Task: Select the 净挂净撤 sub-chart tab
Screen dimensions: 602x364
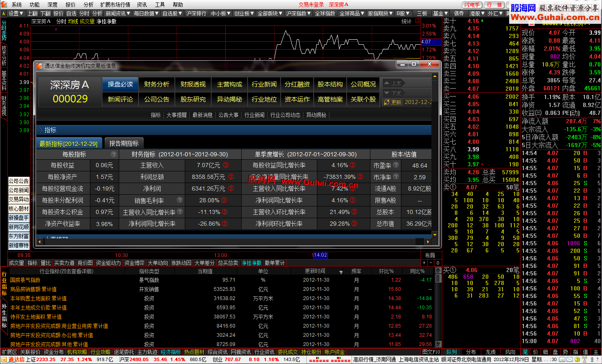Action: 251,263
